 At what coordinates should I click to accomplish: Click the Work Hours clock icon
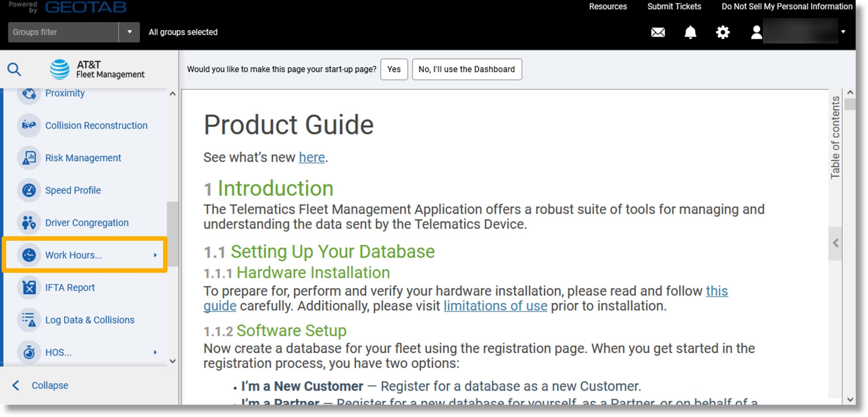(29, 255)
